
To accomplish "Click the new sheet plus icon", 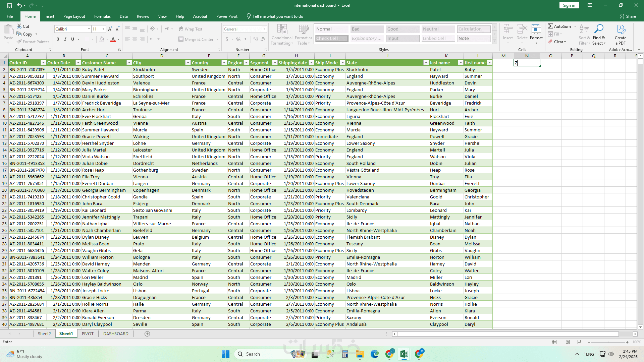I will pyautogui.click(x=147, y=334).
